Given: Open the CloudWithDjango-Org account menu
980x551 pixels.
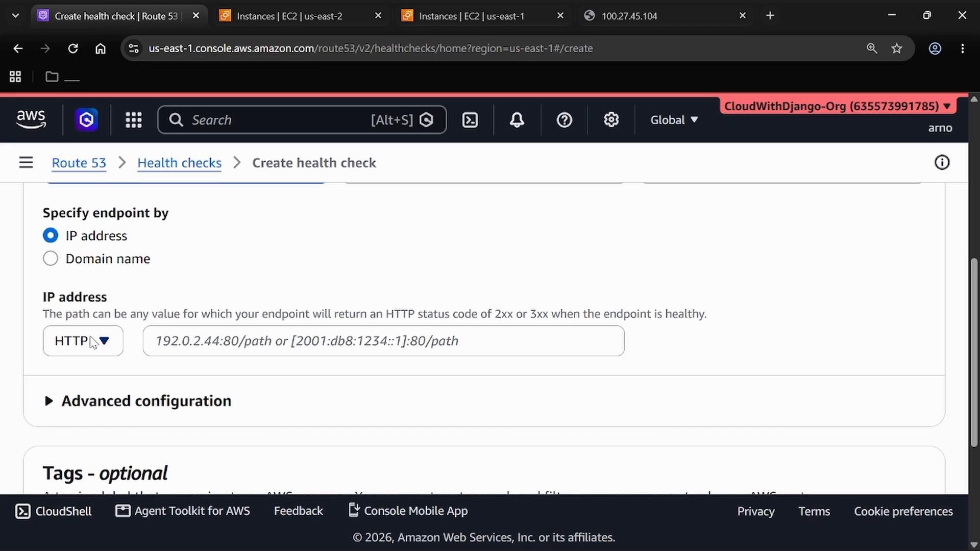Looking at the screenshot, I should 837,106.
